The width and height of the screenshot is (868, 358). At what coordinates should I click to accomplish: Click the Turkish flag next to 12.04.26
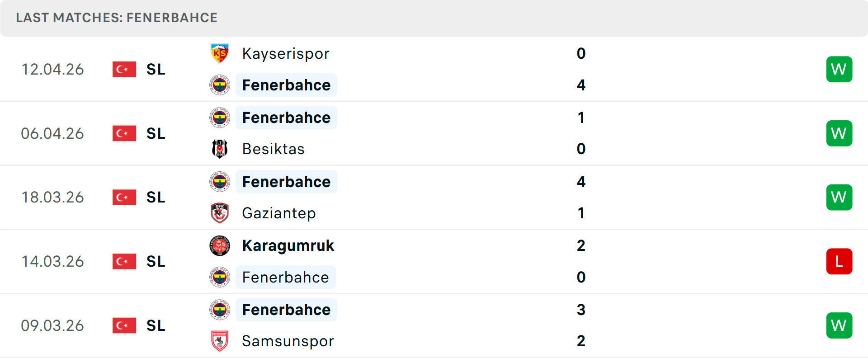tap(124, 69)
